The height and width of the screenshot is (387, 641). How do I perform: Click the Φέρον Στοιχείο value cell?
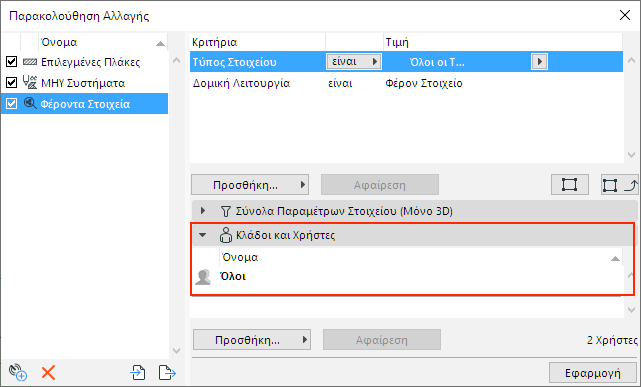pos(424,83)
